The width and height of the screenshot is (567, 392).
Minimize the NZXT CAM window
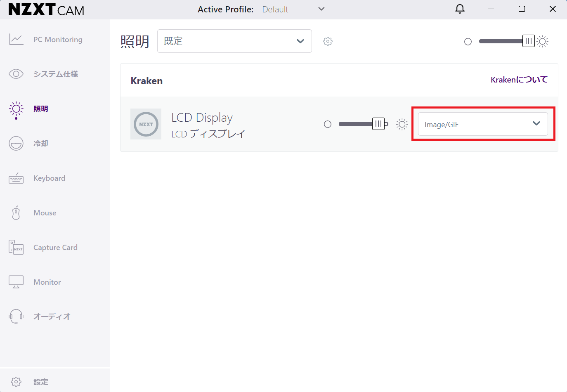click(491, 9)
